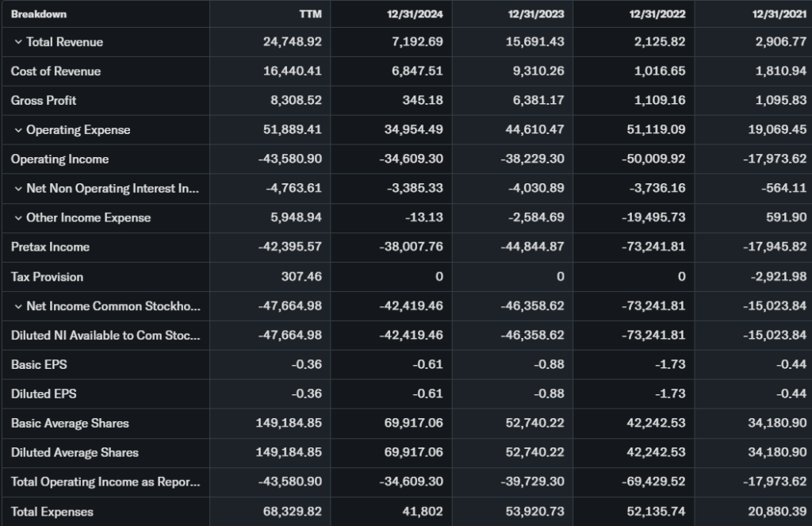Click the Diluted Average Shares row label
Viewport: 812px width, 526px height.
pyautogui.click(x=75, y=453)
